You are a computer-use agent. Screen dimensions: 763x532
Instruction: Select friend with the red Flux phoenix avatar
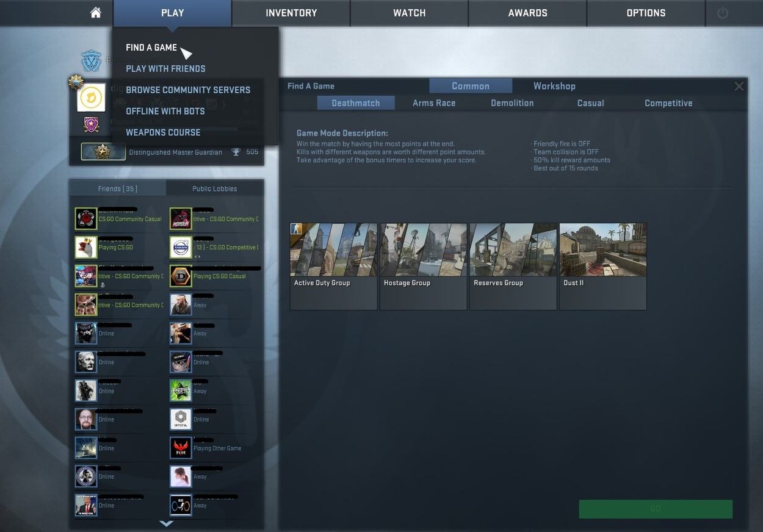tap(181, 448)
